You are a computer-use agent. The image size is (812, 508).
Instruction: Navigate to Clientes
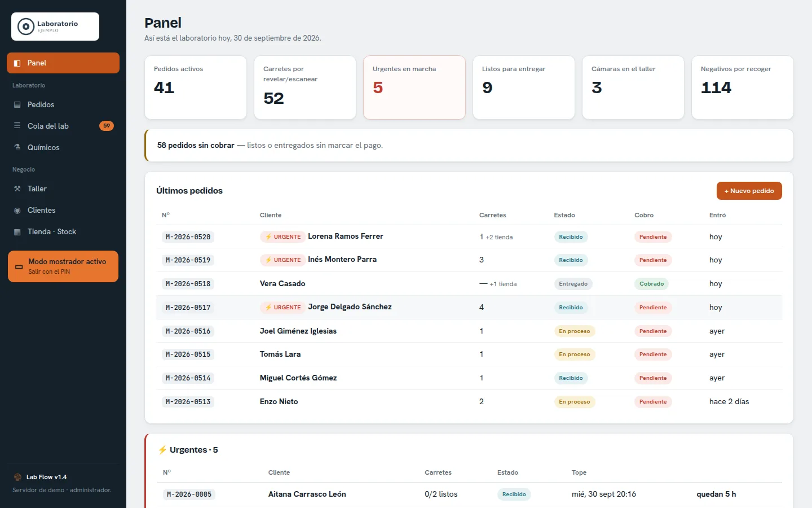coord(63,211)
